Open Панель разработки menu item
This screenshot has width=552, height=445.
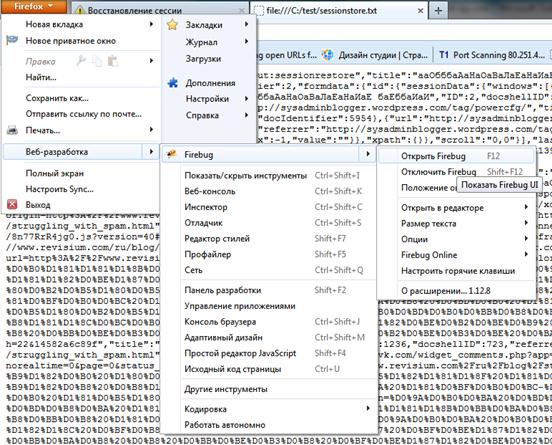pyautogui.click(x=269, y=290)
